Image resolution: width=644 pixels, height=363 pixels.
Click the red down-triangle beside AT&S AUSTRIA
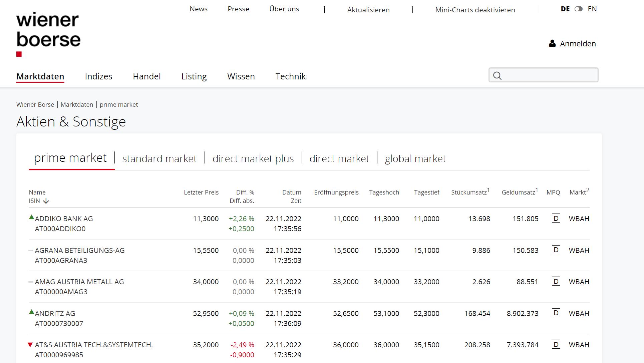click(x=30, y=345)
